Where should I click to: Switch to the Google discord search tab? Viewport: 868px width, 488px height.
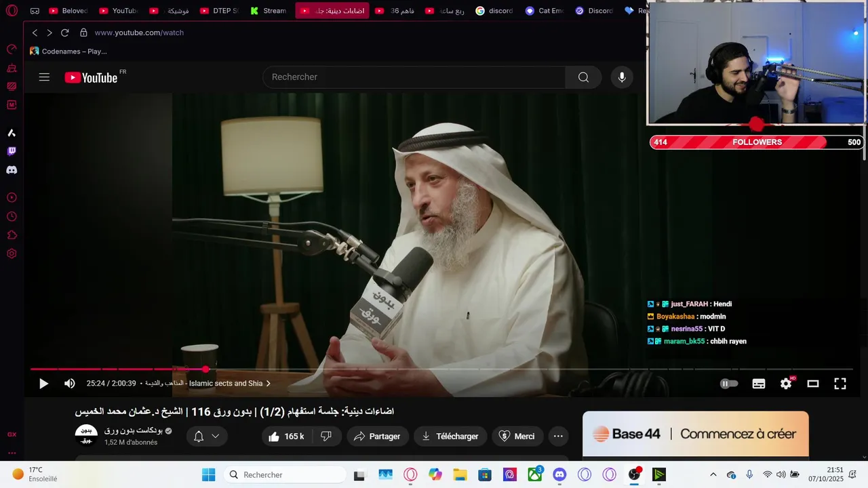pyautogui.click(x=495, y=11)
